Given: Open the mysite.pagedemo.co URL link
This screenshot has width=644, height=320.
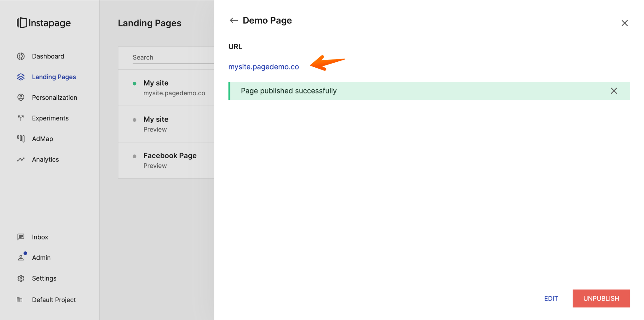Looking at the screenshot, I should [x=264, y=67].
